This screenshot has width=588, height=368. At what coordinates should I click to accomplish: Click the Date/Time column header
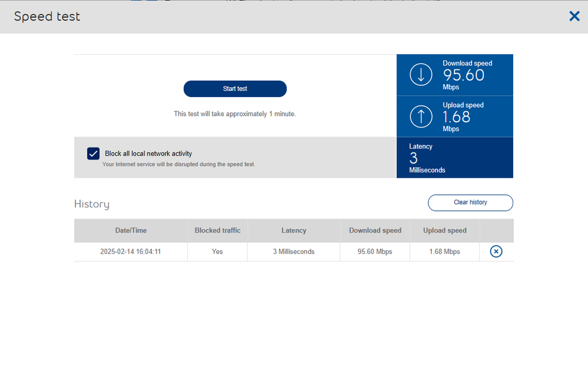pyautogui.click(x=131, y=230)
